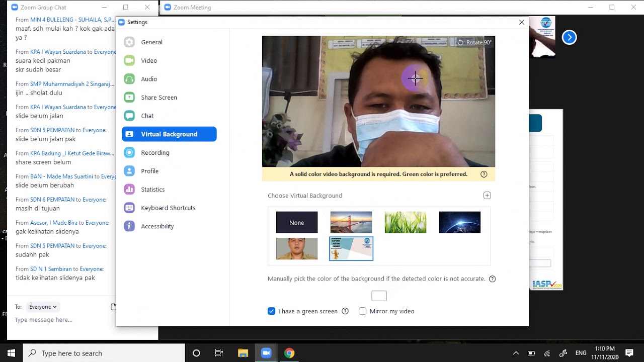The image size is (644, 362).
Task: Click chat message 'ijin .. sholat dulu'
Action: point(39,93)
